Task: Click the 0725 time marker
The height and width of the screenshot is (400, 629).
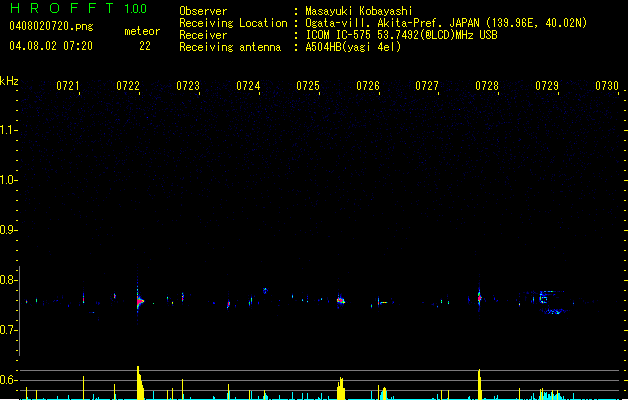Action: (x=308, y=85)
